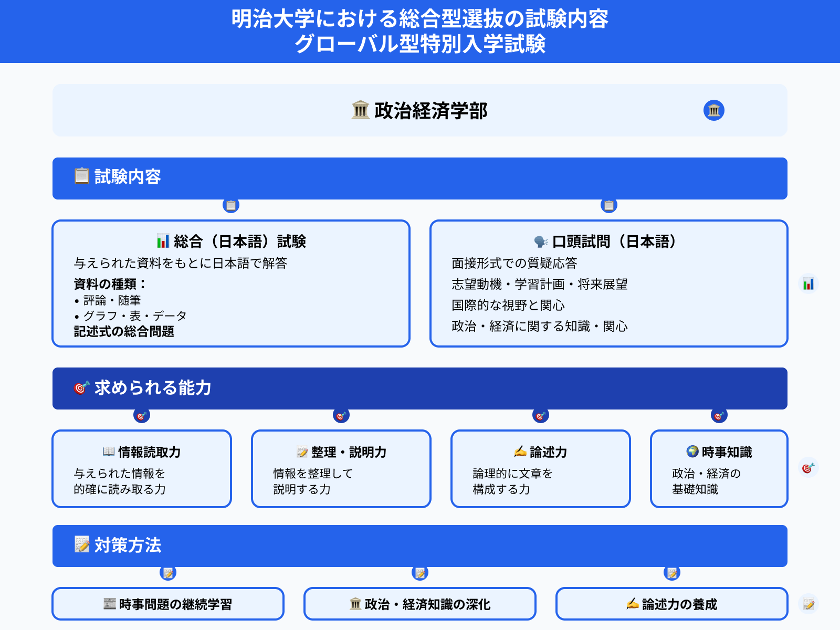Viewport: 840px width, 630px height.
Task: Click the floating target icon right of 時事知識 card
Action: click(x=808, y=467)
